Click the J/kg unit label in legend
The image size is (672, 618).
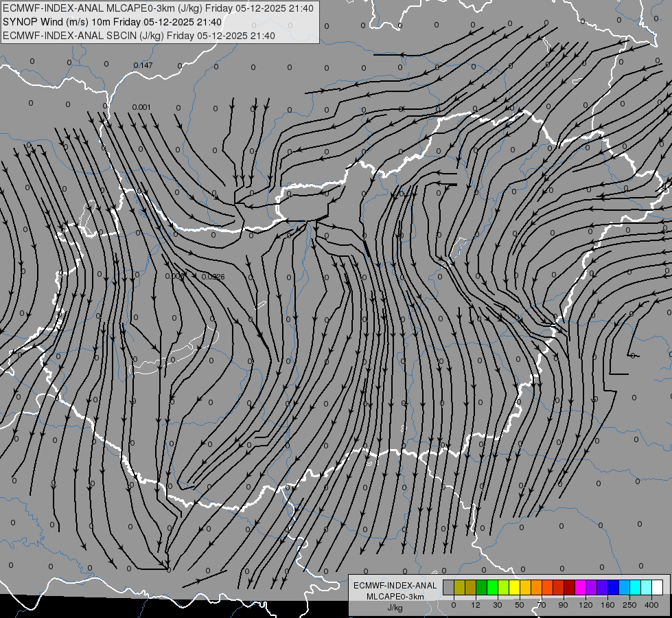(395, 608)
